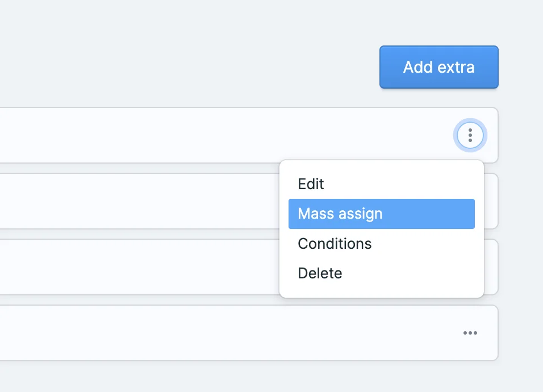Click the highlighted Mass assign menu entry
The width and height of the screenshot is (543, 392).
(x=340, y=214)
